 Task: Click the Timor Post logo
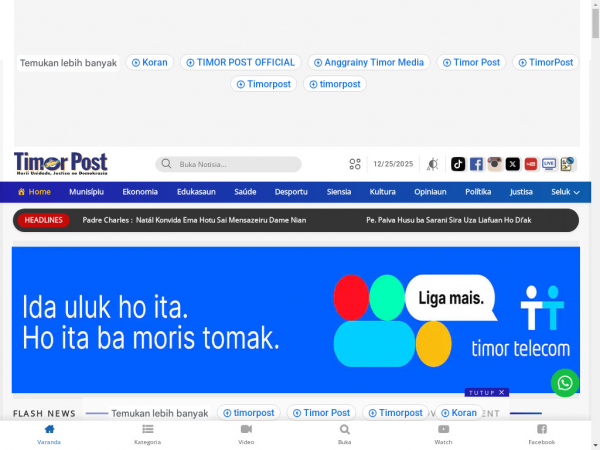click(61, 163)
